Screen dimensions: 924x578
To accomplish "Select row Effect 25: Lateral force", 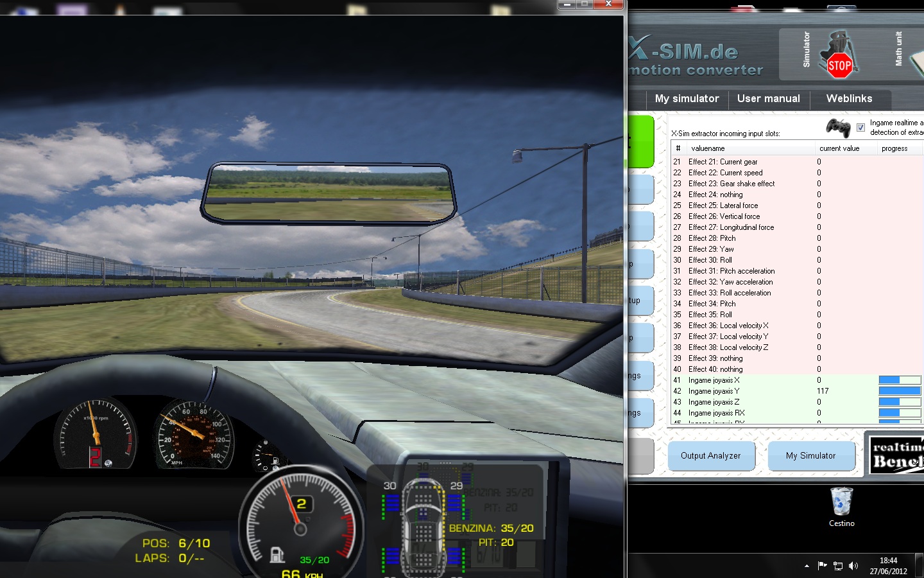I will pyautogui.click(x=796, y=206).
